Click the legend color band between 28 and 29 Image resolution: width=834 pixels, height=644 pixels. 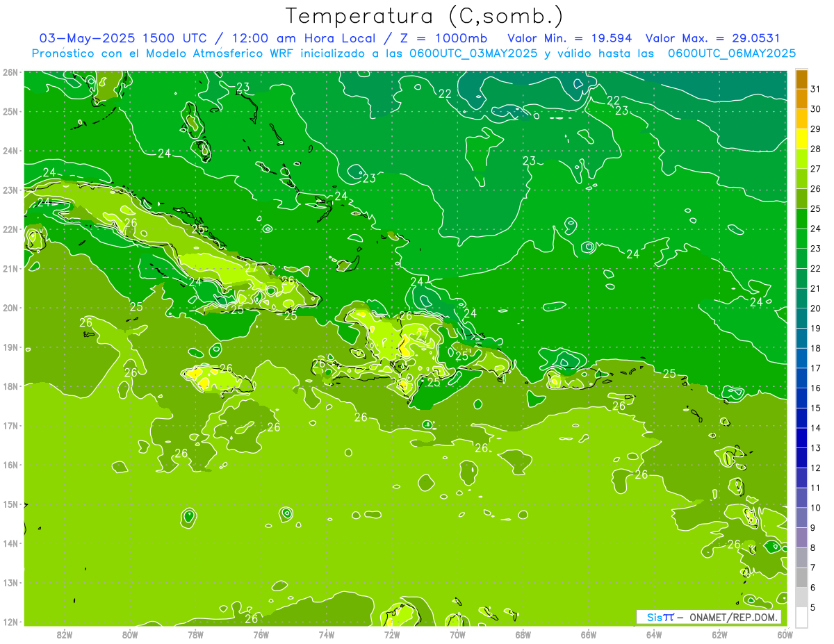click(801, 139)
